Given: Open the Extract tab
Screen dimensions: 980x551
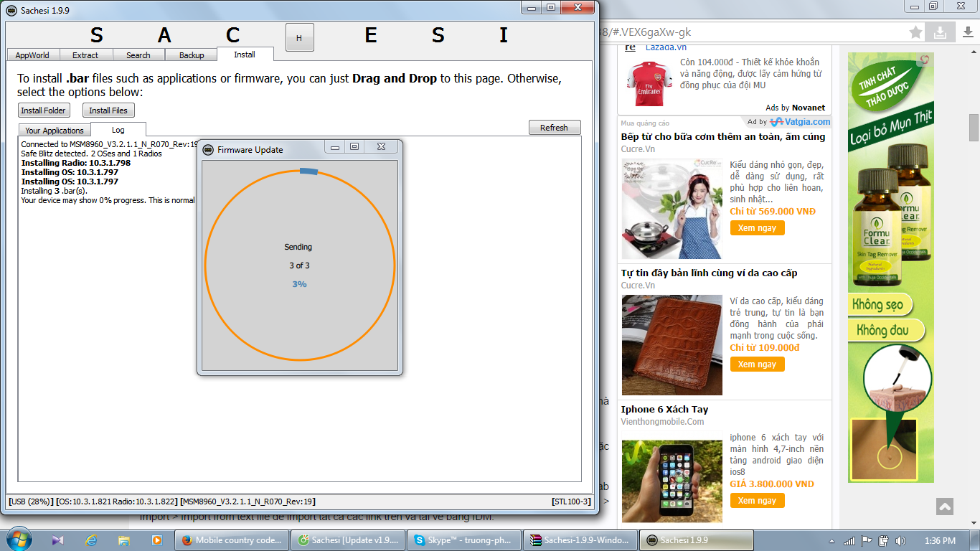Looking at the screenshot, I should 85,55.
